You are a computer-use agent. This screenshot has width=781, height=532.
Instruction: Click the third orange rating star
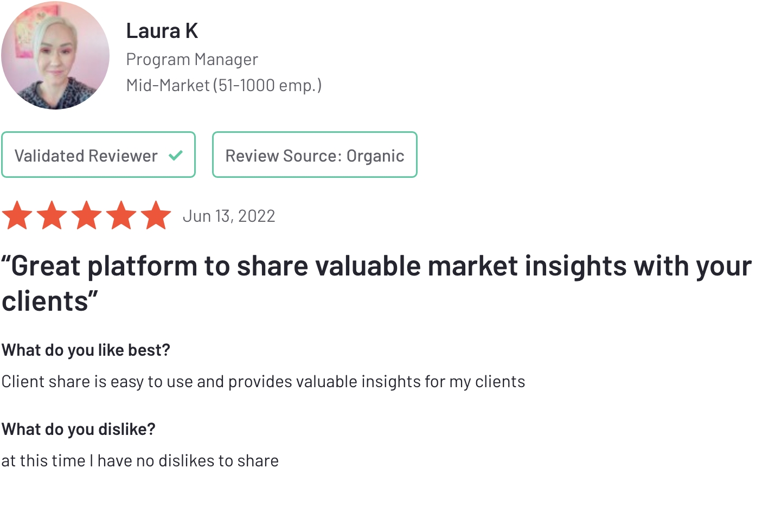click(87, 215)
